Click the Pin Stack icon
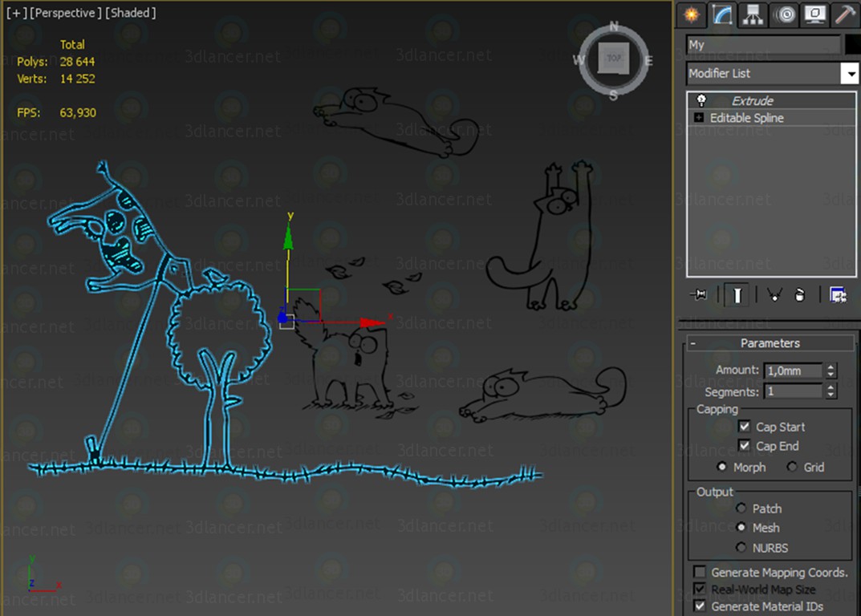The image size is (861, 616). [x=699, y=295]
